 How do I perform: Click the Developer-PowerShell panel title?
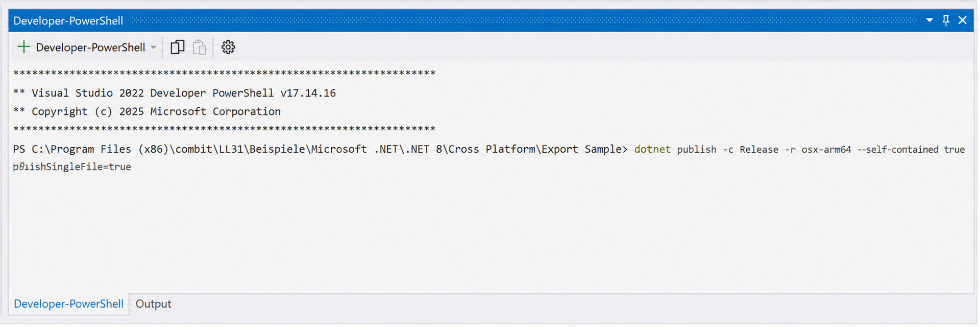(x=68, y=21)
